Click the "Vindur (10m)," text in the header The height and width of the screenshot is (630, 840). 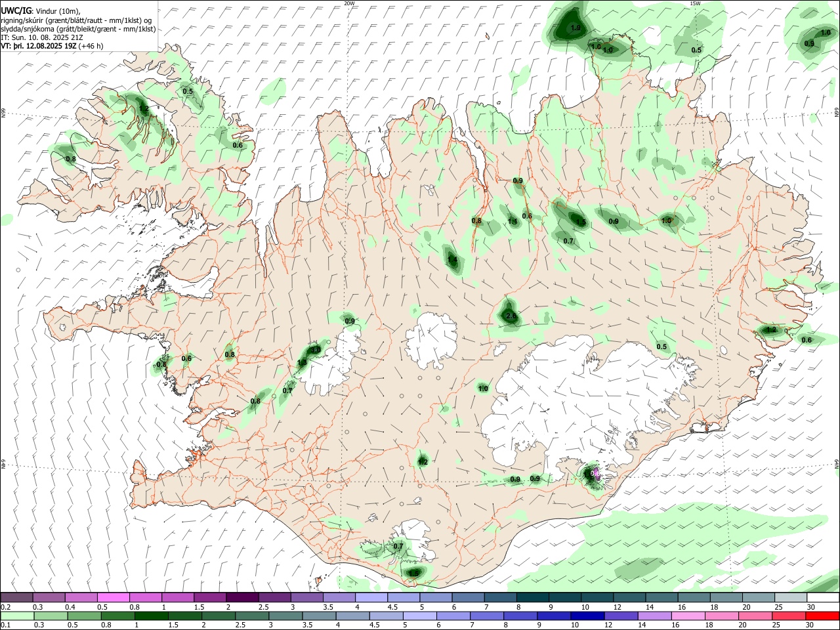(x=57, y=12)
